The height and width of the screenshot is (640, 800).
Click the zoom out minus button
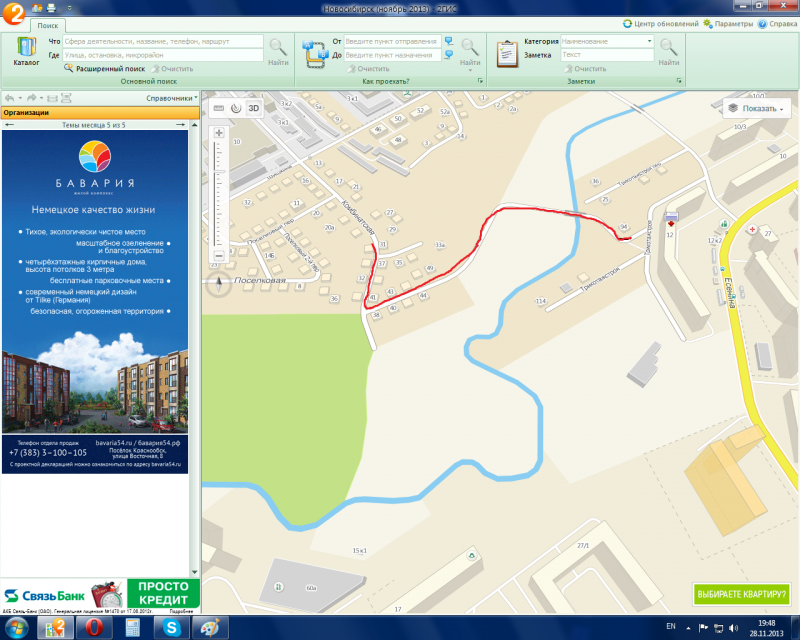(219, 256)
